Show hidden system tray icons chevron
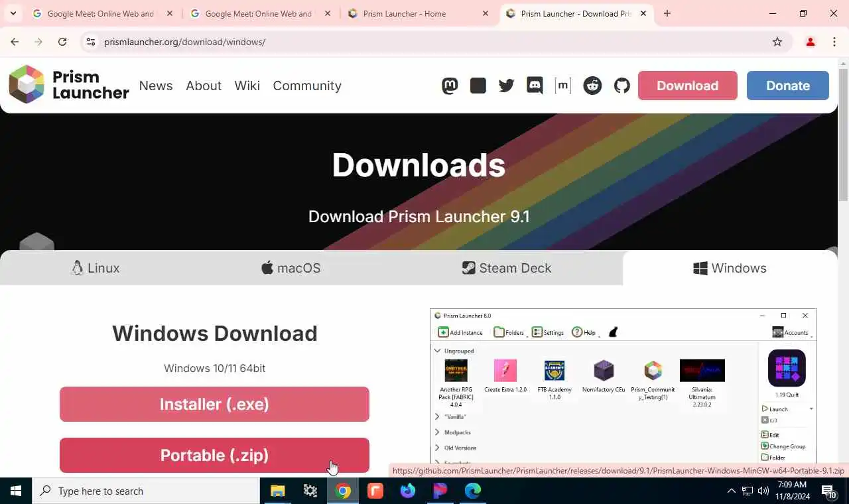The width and height of the screenshot is (849, 504). [731, 491]
